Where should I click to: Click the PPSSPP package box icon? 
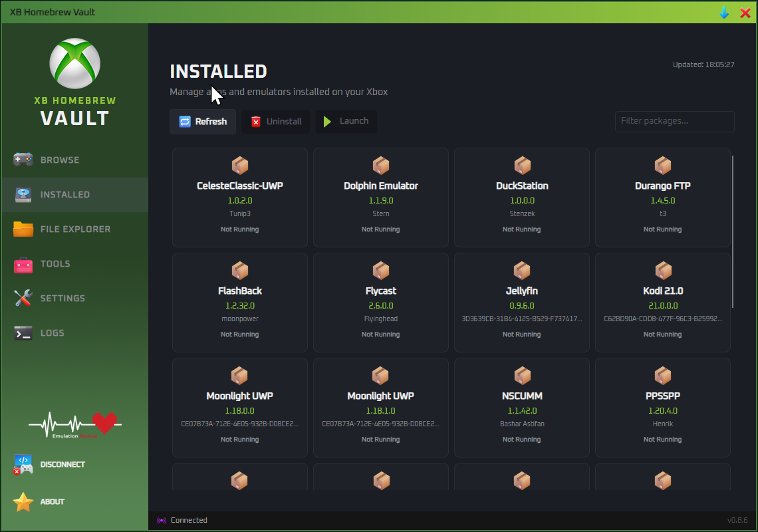(663, 375)
